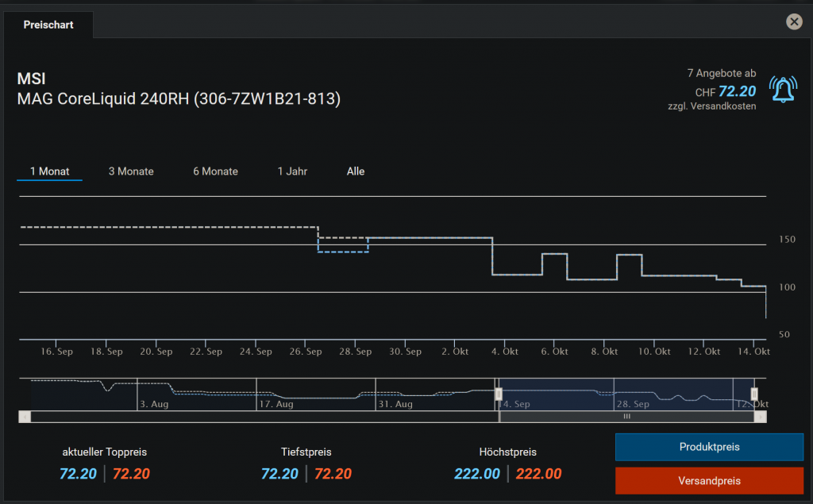Select the 1 Jahr range
Image resolution: width=813 pixels, height=504 pixels.
292,171
